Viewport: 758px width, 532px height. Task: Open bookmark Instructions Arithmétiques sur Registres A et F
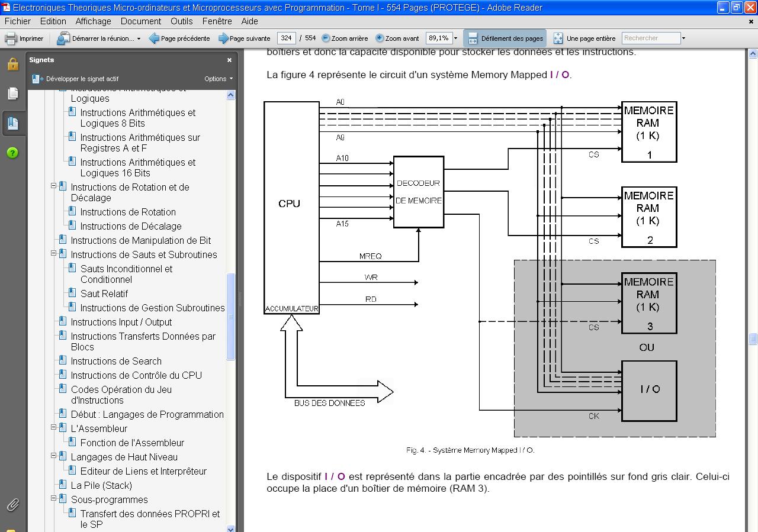140,143
